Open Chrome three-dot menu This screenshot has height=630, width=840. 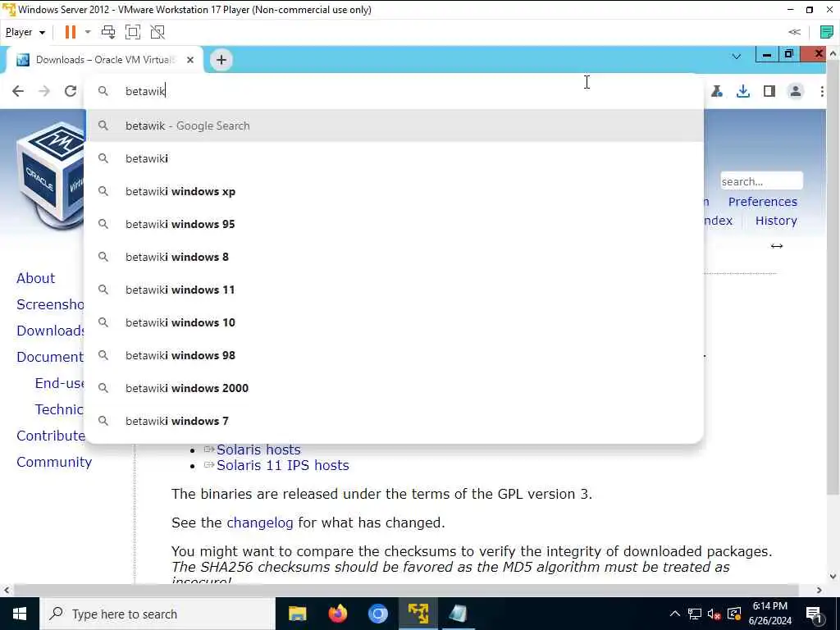(822, 91)
